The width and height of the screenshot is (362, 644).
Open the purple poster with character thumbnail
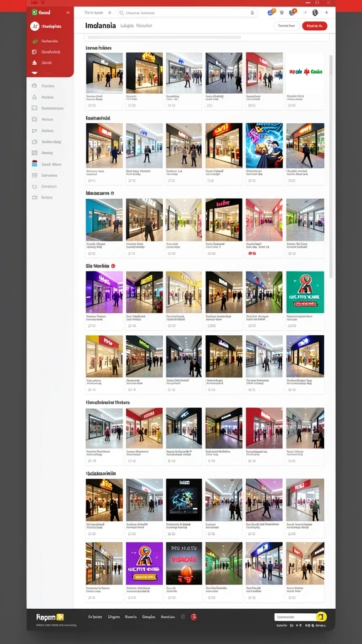point(144,563)
